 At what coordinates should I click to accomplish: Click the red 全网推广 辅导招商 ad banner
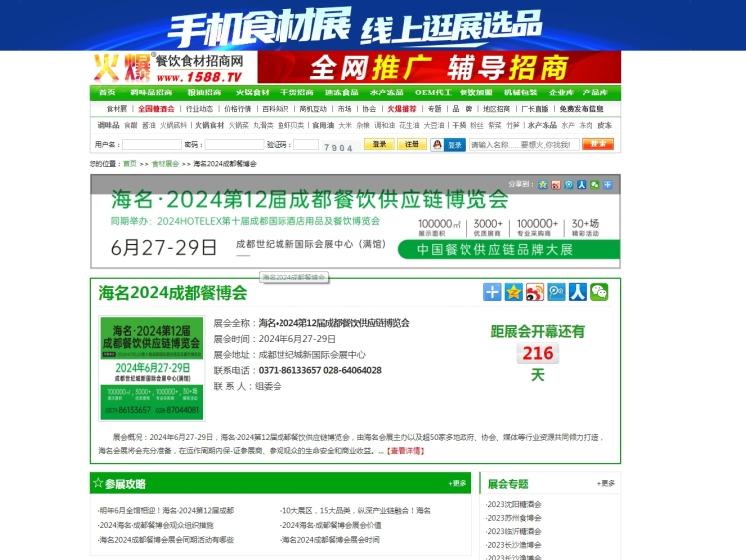pos(439,67)
